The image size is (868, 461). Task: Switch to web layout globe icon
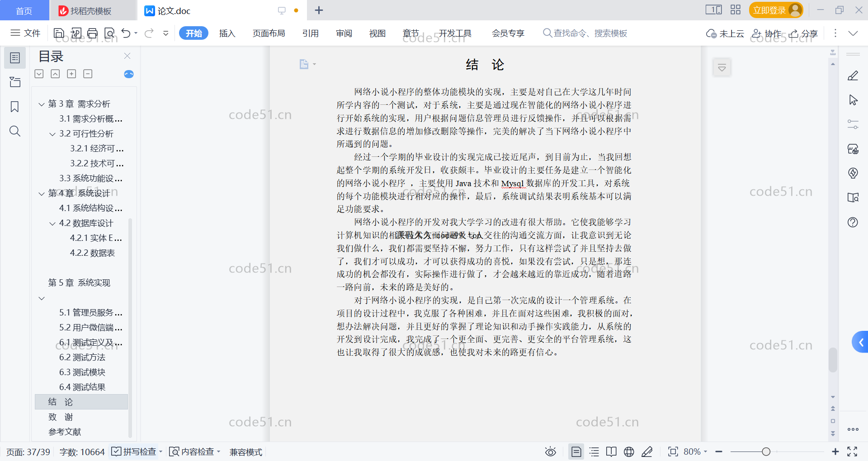point(629,452)
